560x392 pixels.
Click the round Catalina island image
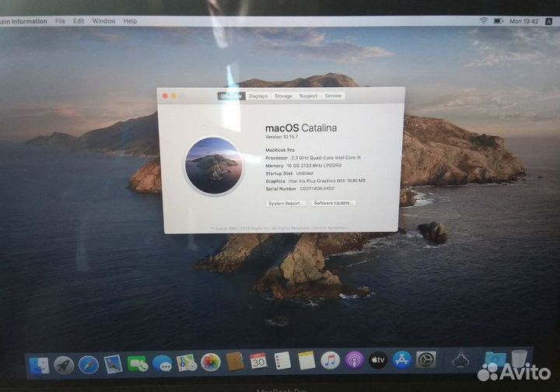tap(214, 166)
